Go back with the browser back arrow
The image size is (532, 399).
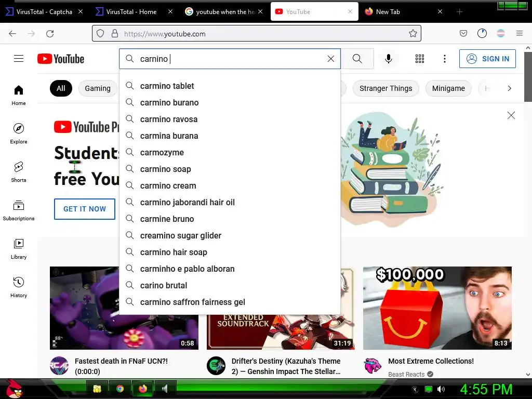[x=12, y=34]
